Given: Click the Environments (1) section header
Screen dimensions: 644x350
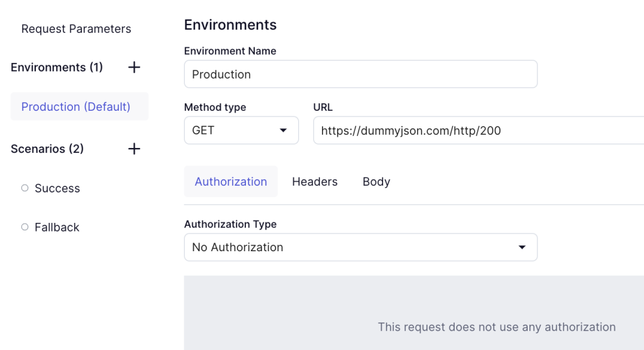Looking at the screenshot, I should [57, 67].
